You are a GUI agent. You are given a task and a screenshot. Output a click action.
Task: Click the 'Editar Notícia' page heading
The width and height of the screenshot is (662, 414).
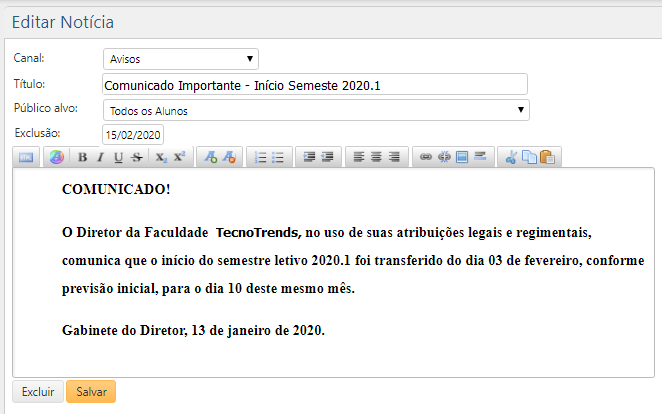pos(63,22)
